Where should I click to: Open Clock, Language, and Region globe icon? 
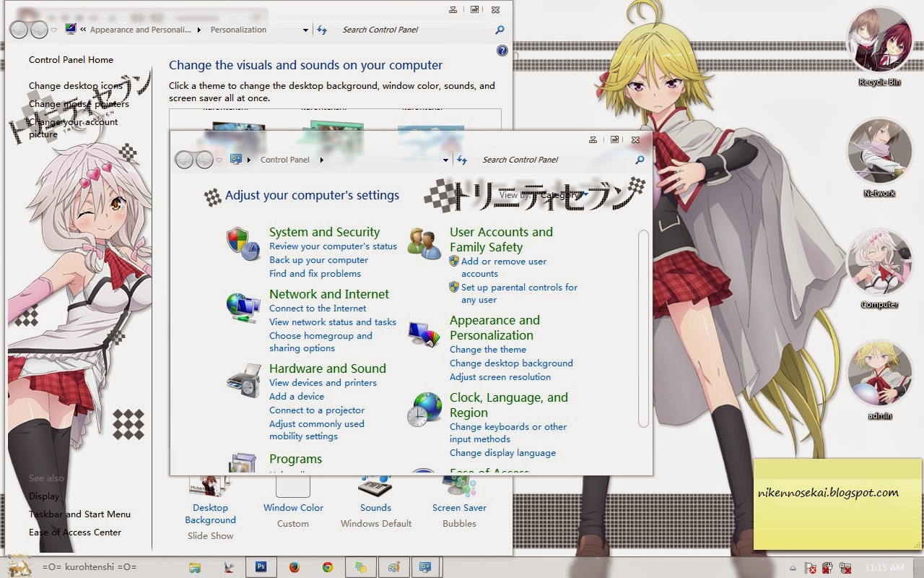pos(424,410)
